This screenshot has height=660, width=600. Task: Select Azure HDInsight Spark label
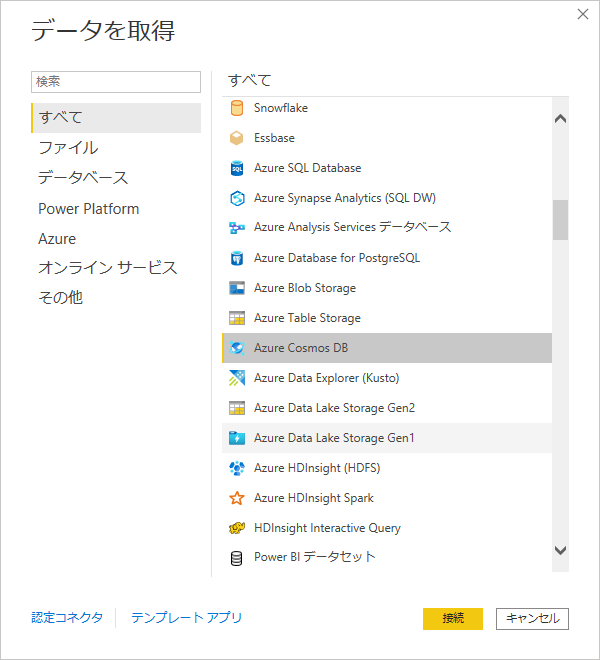(x=314, y=498)
